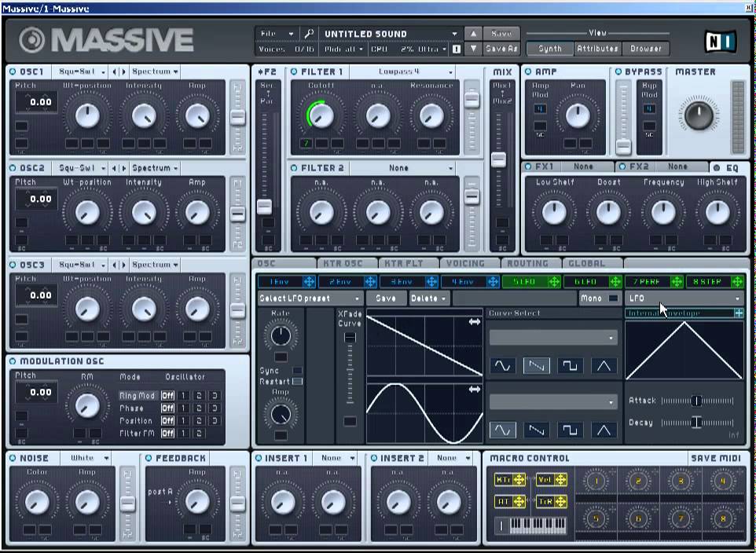Click the TrR macro drag handle
The height and width of the screenshot is (553, 756).
tap(560, 501)
